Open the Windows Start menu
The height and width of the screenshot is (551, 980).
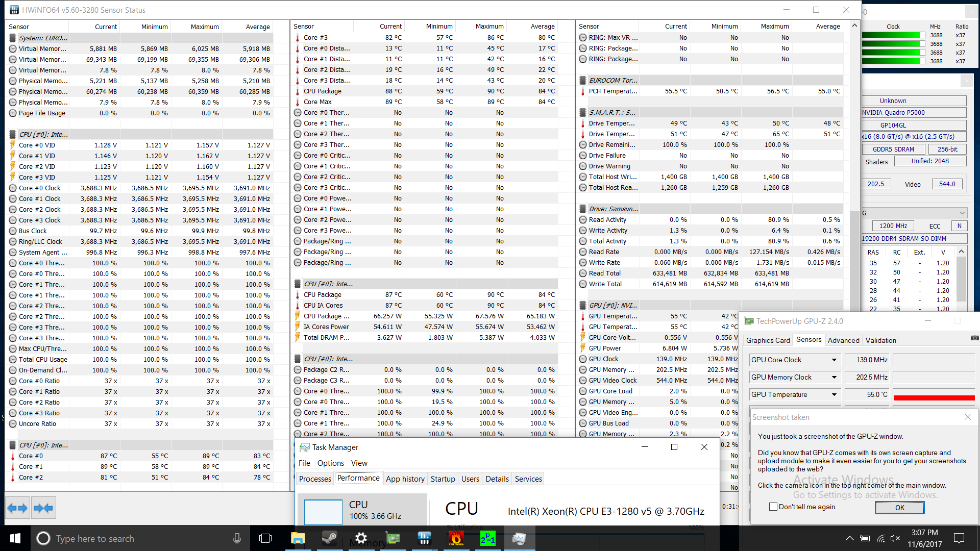point(15,538)
